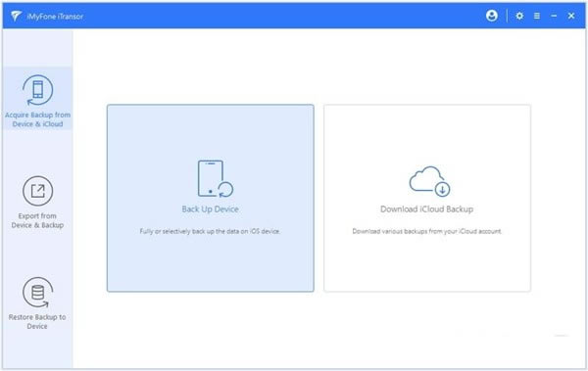Click the phone backup icon in card
This screenshot has width=588, height=371.
[x=215, y=179]
